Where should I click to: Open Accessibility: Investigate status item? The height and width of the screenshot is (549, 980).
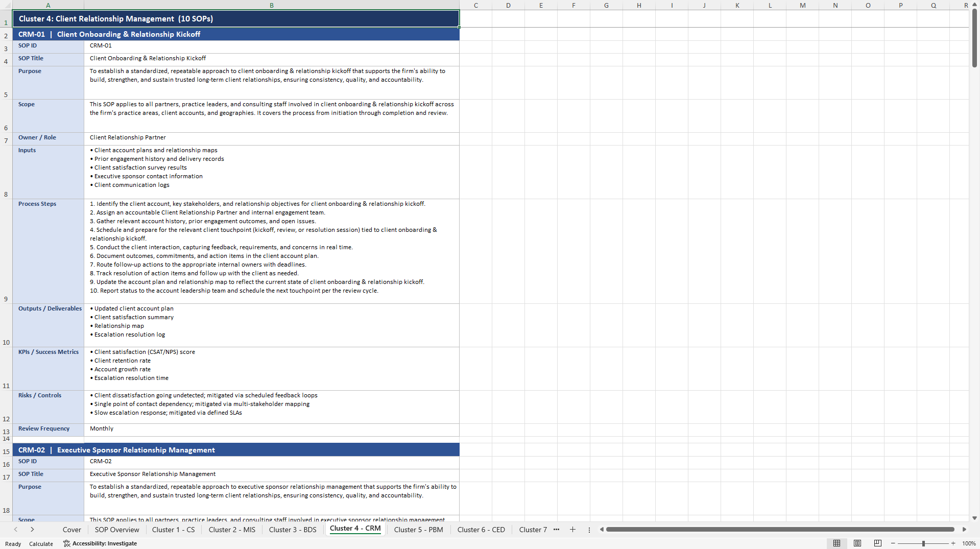point(100,543)
